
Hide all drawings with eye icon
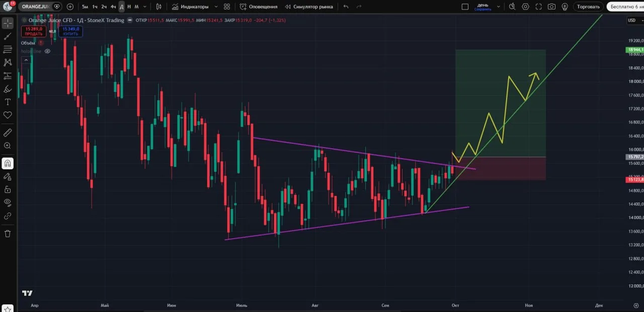[8, 202]
